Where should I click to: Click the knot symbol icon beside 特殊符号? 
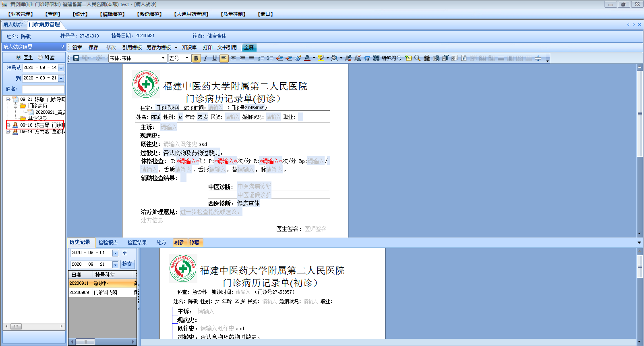pos(376,58)
